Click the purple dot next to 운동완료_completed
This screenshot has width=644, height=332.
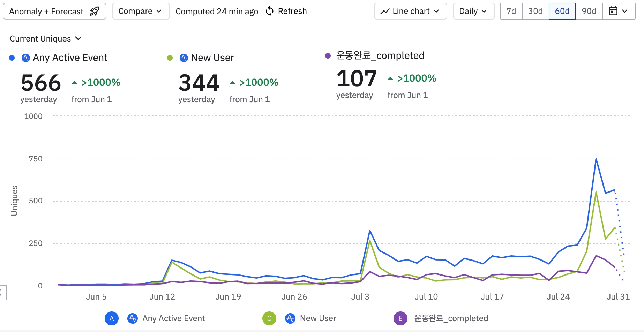[328, 56]
